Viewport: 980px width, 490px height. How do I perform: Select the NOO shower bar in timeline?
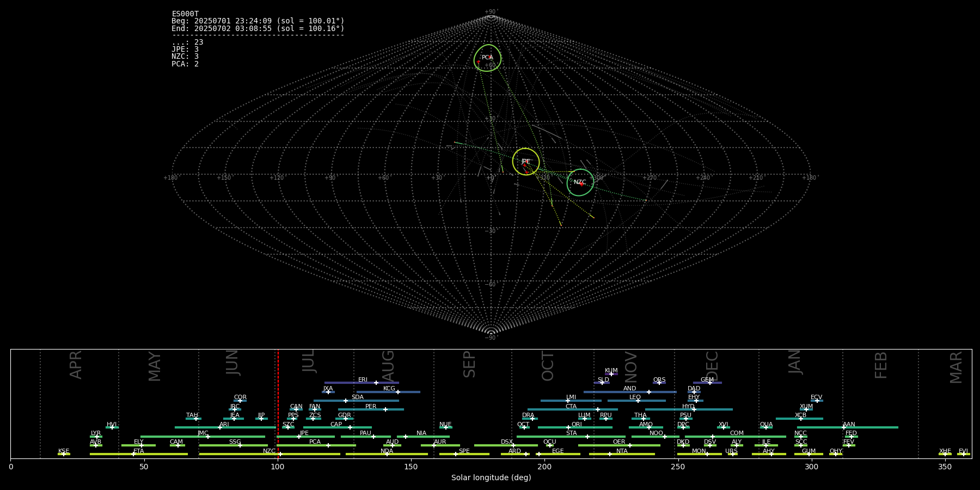tap(656, 436)
